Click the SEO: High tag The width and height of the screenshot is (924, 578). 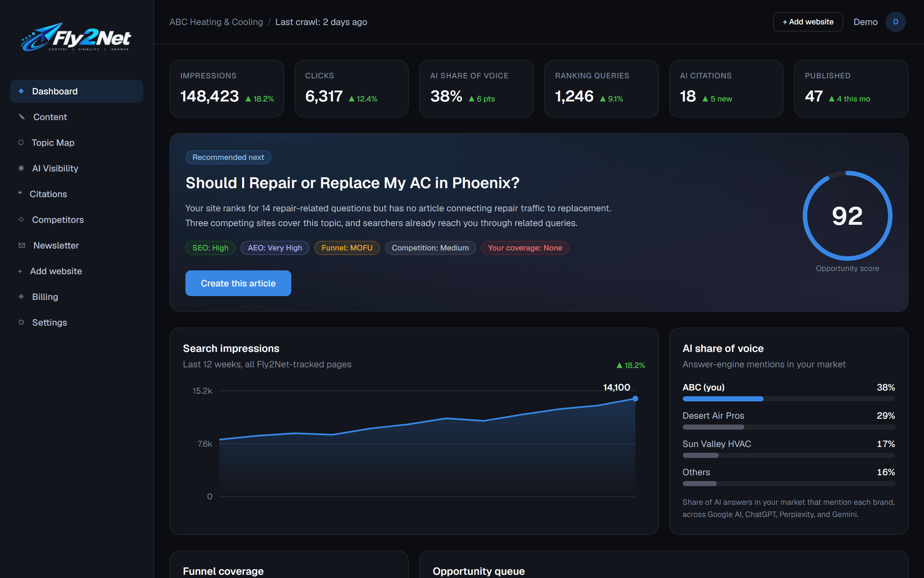[x=210, y=248]
